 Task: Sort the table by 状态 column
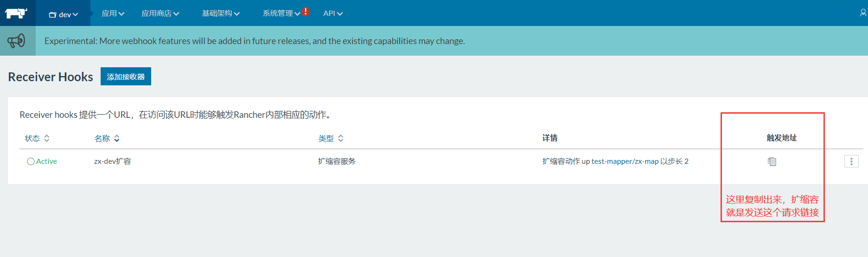(37, 138)
